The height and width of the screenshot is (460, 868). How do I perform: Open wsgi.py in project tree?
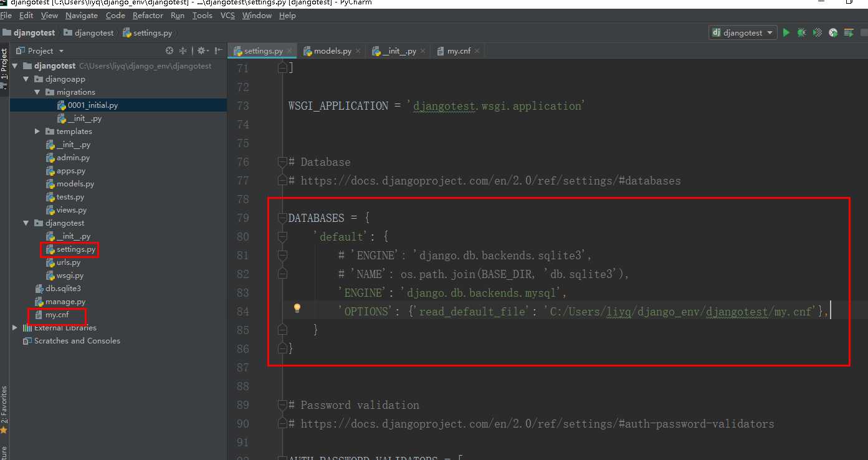pyautogui.click(x=65, y=276)
